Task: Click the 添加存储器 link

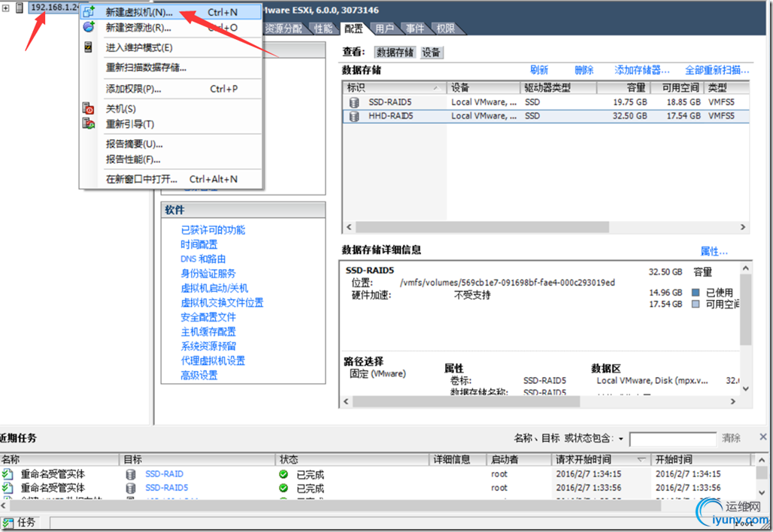Action: 642,70
